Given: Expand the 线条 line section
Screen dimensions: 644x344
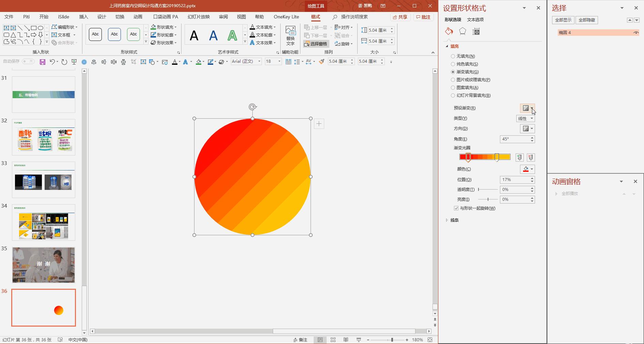Looking at the screenshot, I should (x=454, y=220).
